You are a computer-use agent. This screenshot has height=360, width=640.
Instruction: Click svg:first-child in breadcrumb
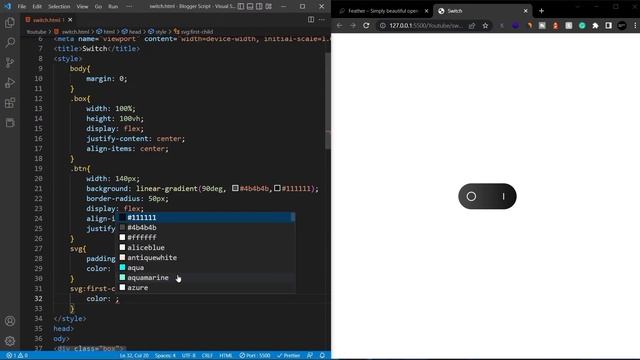click(193, 31)
